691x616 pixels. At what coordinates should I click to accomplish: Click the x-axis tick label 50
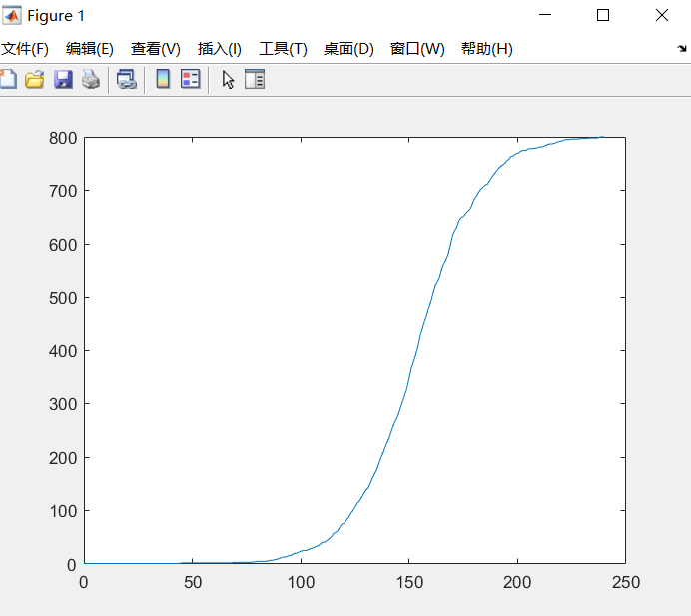193,582
